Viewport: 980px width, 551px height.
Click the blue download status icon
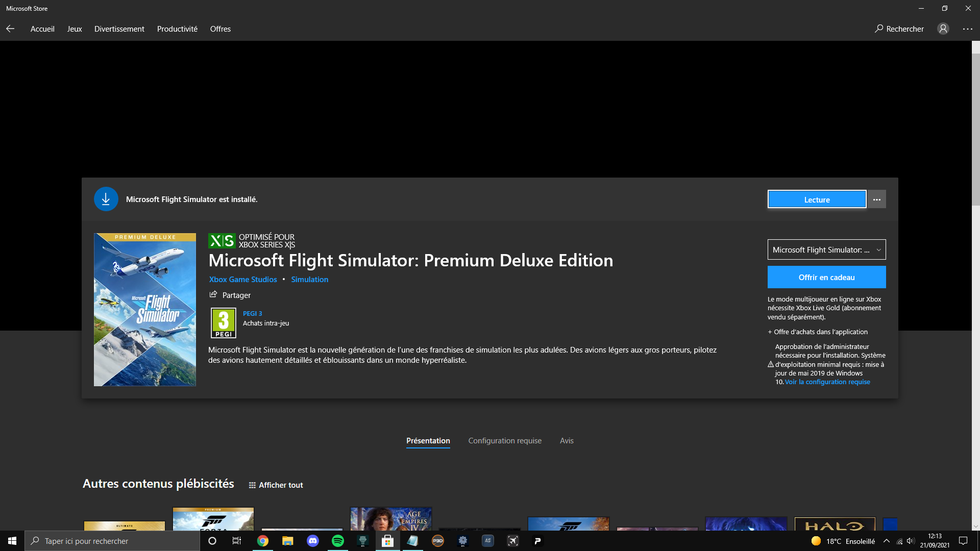(x=106, y=199)
